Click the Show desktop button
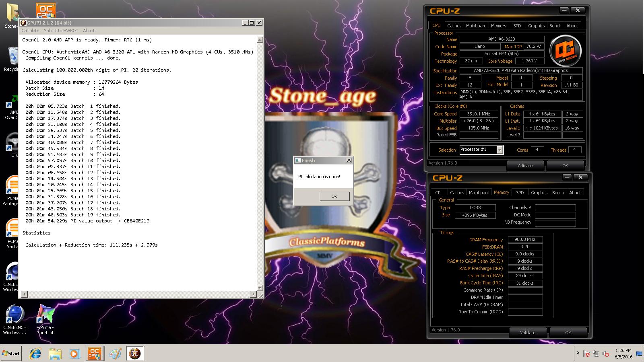The image size is (644, 362). (639, 354)
